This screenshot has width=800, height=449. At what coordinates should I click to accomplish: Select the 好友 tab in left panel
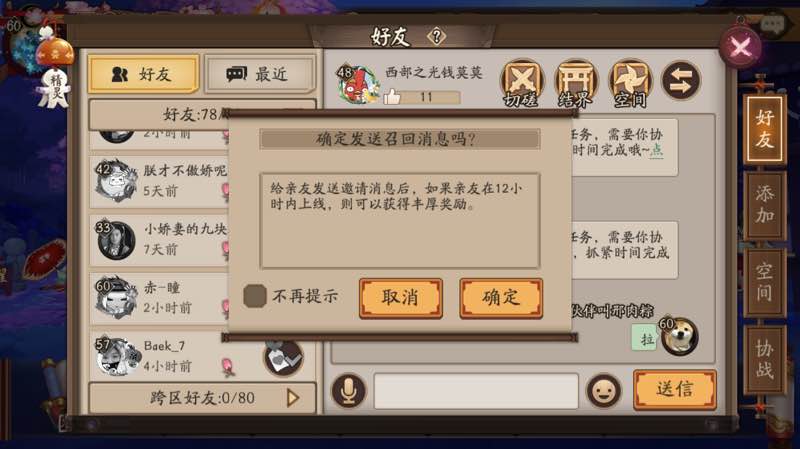tap(143, 74)
